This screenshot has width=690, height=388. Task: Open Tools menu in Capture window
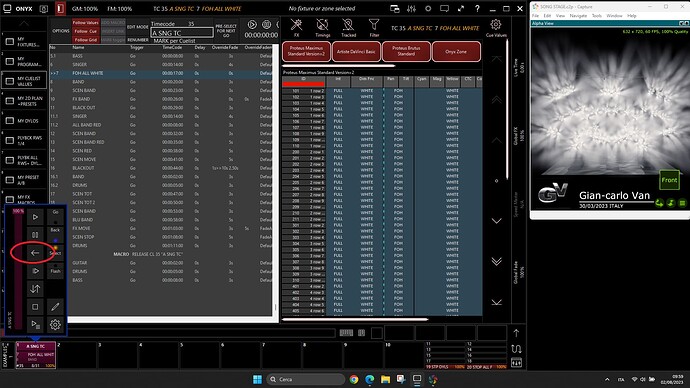[596, 15]
